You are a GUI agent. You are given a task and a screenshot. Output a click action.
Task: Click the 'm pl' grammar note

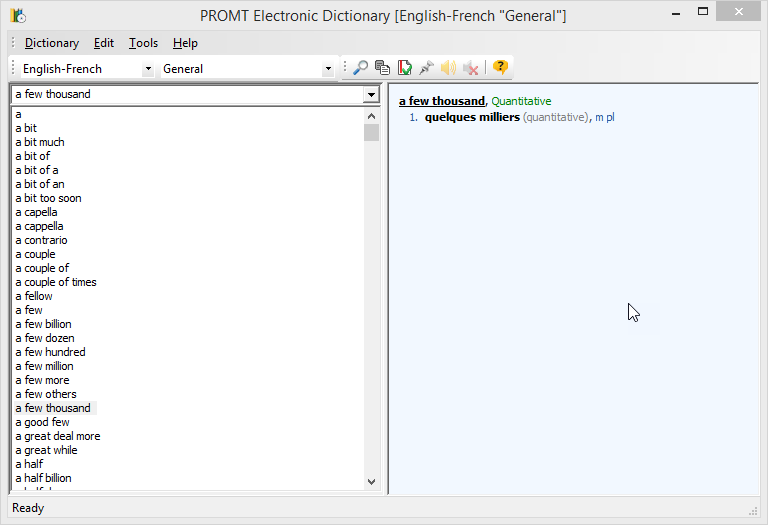point(604,117)
